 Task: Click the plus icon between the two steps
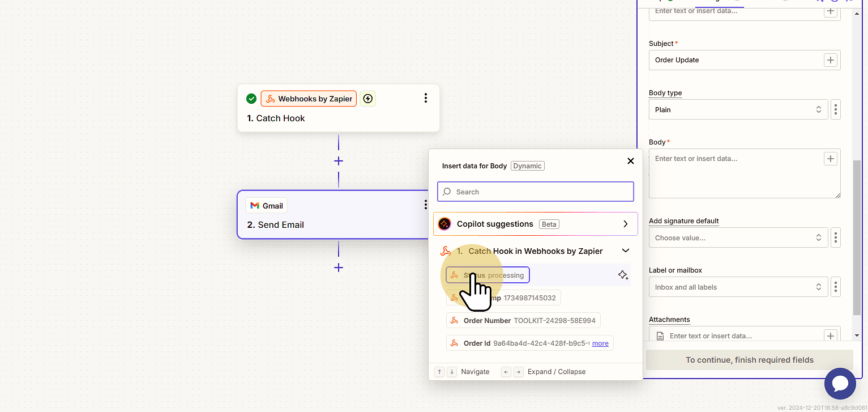339,161
